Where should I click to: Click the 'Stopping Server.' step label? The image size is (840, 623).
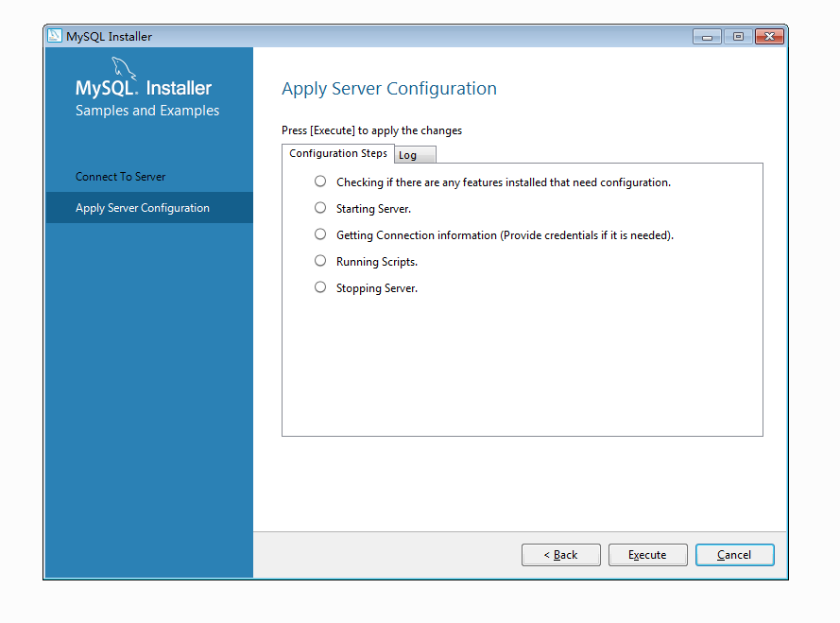point(377,288)
